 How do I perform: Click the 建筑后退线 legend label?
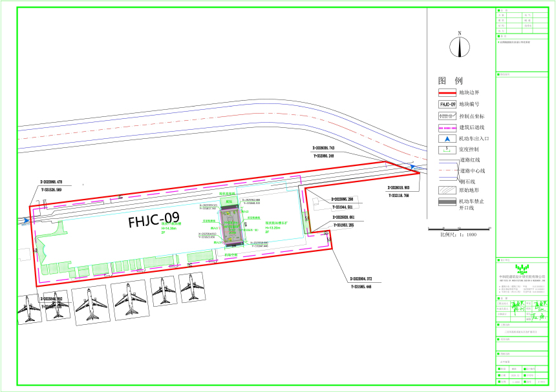click(471, 127)
